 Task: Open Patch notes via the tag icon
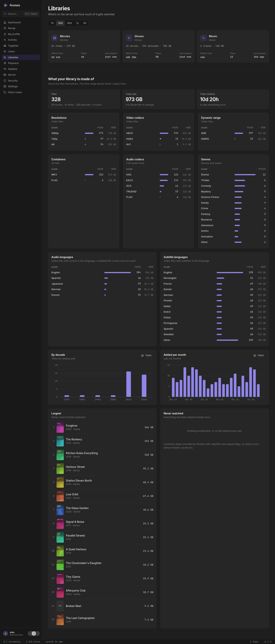pos(5,92)
